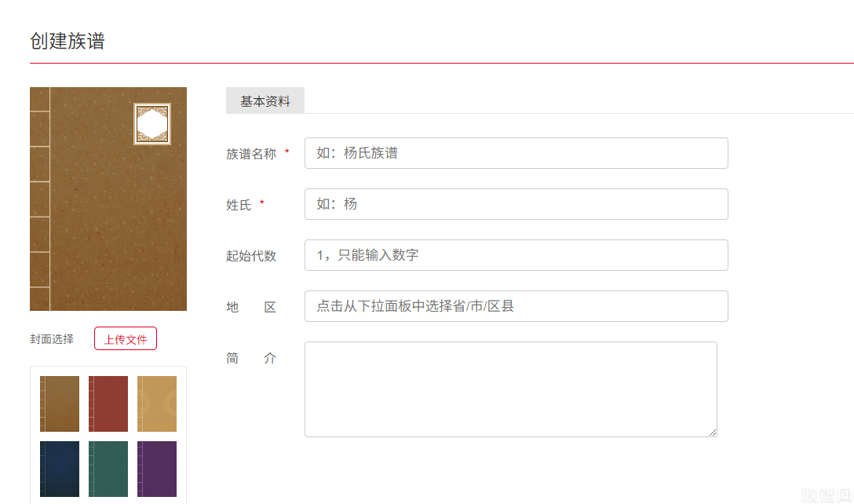This screenshot has width=854, height=504.
Task: Open the 地区 province/city selection dropdown
Action: coord(516,306)
